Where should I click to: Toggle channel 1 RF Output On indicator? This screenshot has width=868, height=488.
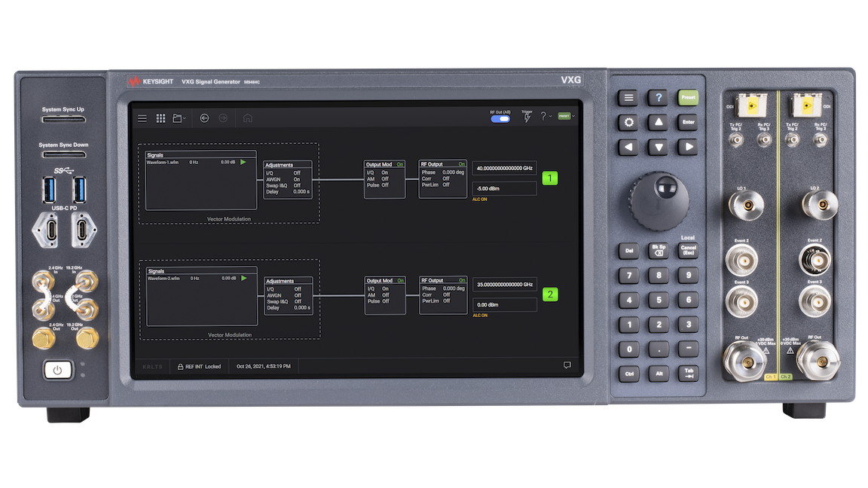click(x=461, y=164)
